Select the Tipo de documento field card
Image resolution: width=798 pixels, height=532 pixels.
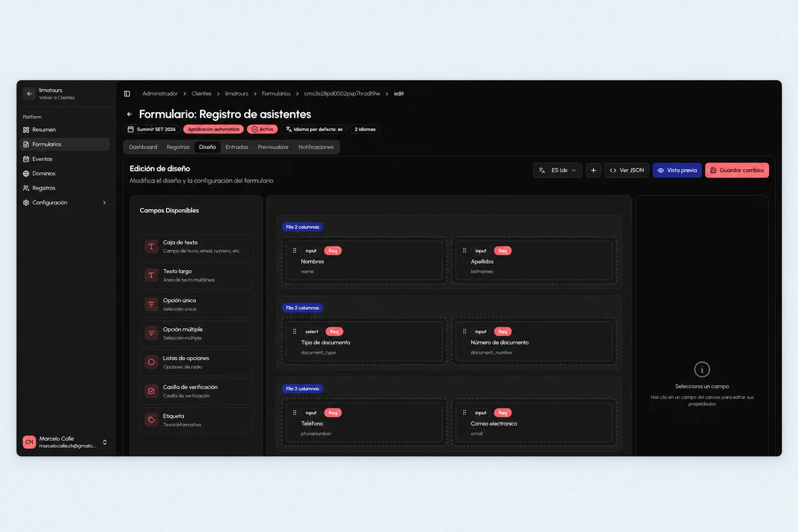[364, 341]
